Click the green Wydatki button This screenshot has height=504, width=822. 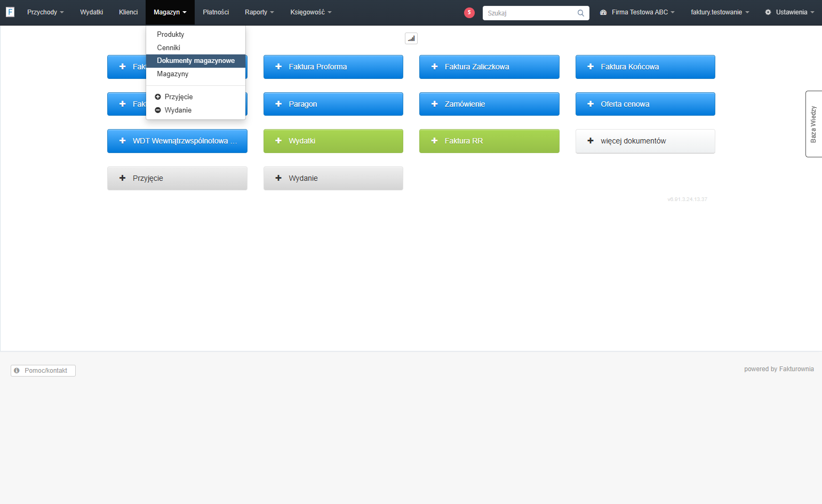coord(333,141)
